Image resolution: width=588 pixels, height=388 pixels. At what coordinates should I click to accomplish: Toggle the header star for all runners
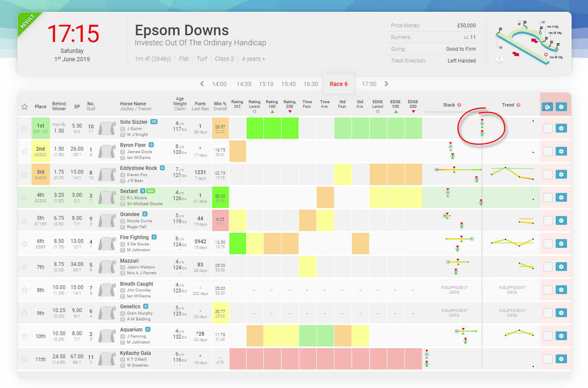pyautogui.click(x=24, y=107)
